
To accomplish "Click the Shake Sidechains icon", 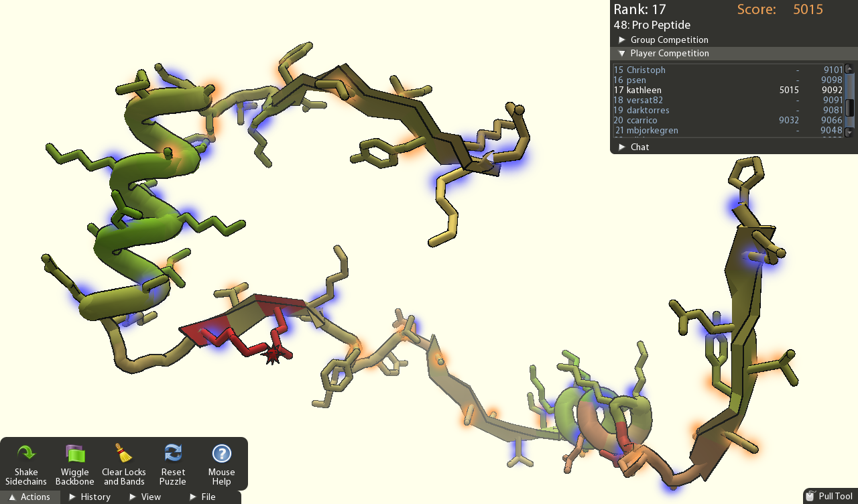I will pyautogui.click(x=26, y=454).
